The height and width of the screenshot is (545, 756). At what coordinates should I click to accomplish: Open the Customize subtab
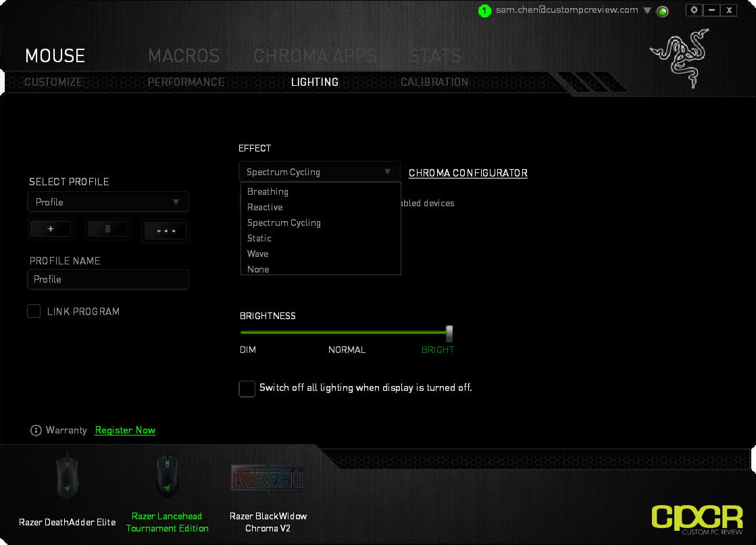53,82
